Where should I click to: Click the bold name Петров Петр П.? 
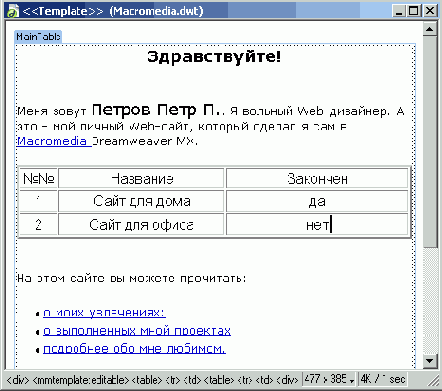pyautogui.click(x=156, y=110)
